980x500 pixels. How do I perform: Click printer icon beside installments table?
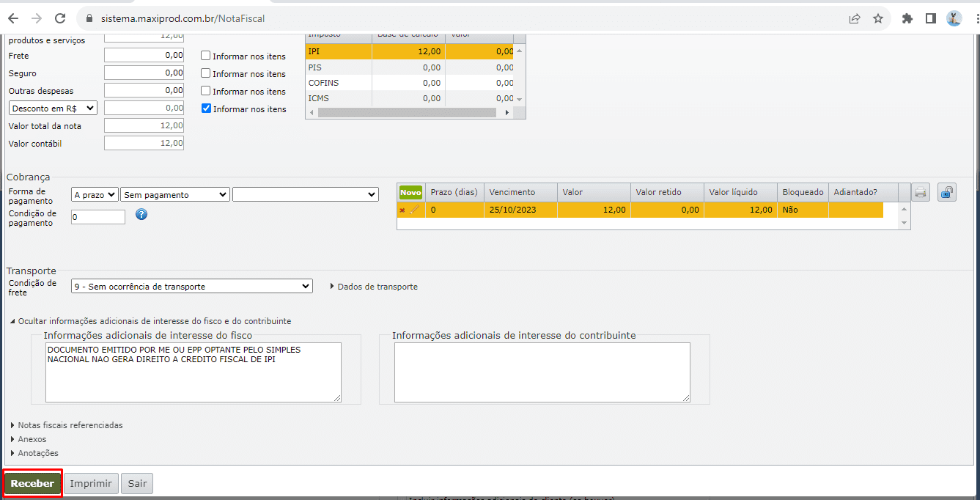tap(921, 193)
